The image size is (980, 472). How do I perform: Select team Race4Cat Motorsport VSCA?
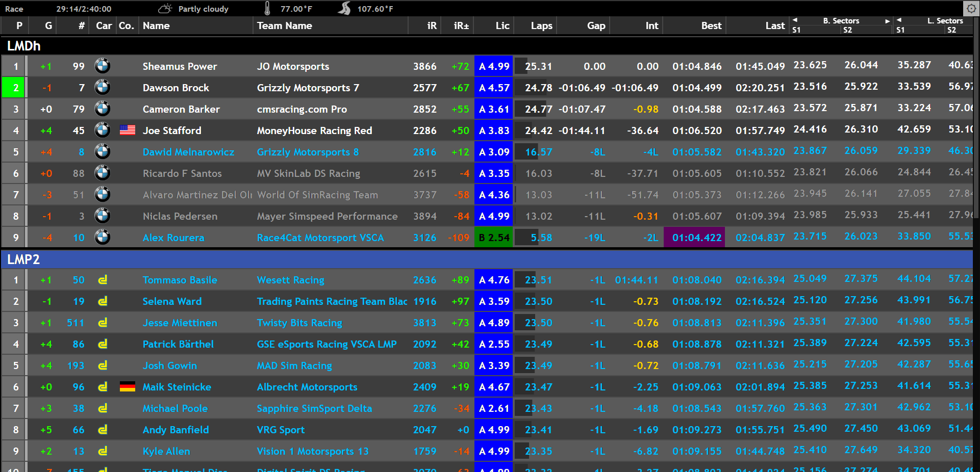(x=320, y=238)
